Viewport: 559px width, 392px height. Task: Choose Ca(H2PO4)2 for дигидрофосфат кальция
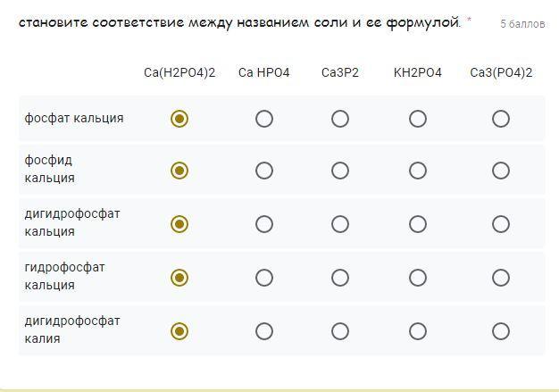(x=179, y=224)
